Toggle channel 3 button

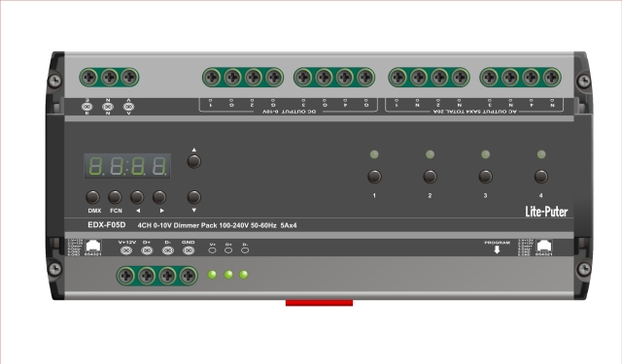[486, 177]
